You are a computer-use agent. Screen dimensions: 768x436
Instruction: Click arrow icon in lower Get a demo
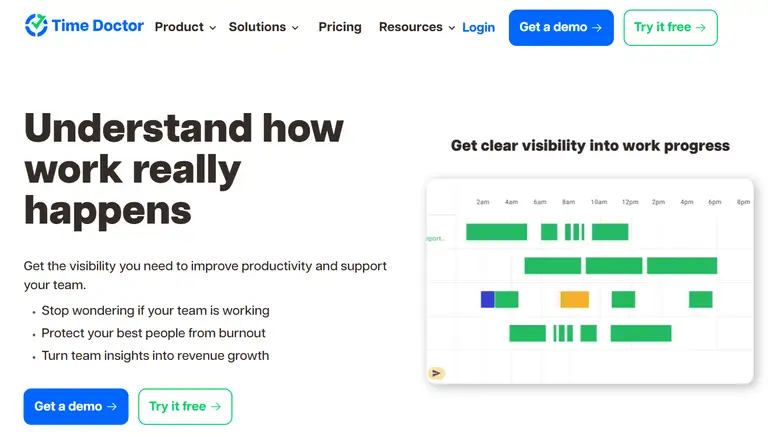[x=113, y=407]
